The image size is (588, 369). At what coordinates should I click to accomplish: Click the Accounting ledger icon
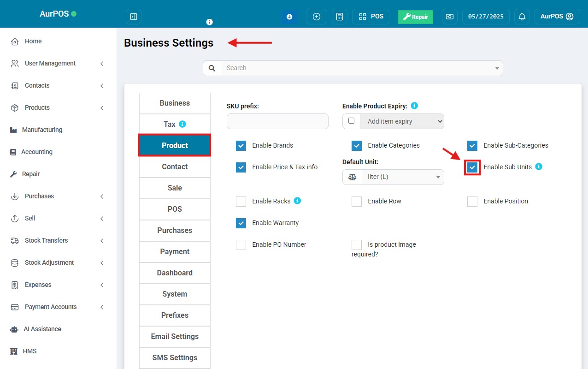click(13, 152)
